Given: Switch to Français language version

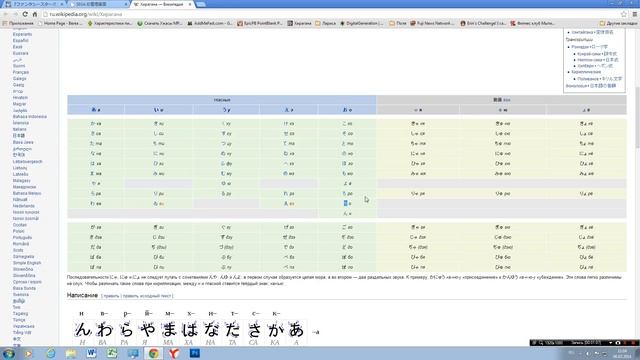Looking at the screenshot, I should [20, 72].
